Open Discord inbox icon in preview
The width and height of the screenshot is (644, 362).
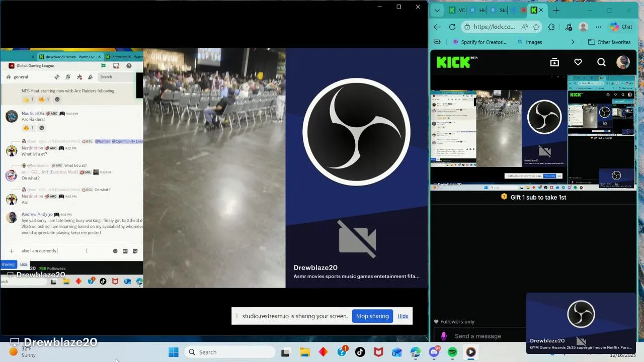click(x=116, y=66)
